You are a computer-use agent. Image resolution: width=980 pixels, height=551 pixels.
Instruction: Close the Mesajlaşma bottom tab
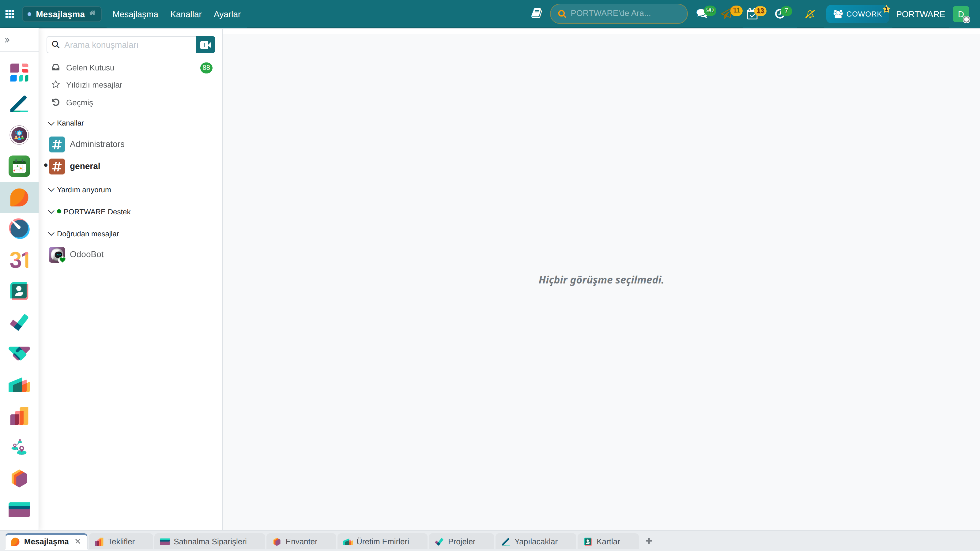77,541
